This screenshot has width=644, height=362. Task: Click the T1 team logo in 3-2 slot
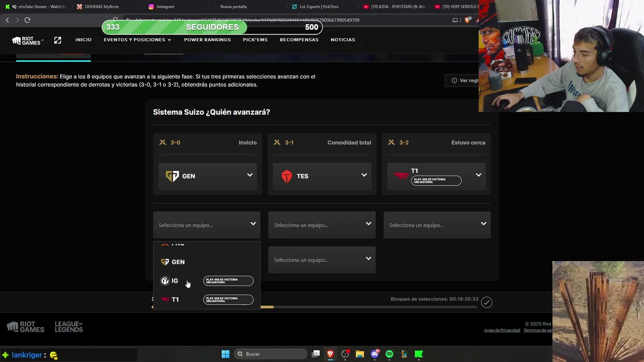tap(401, 176)
